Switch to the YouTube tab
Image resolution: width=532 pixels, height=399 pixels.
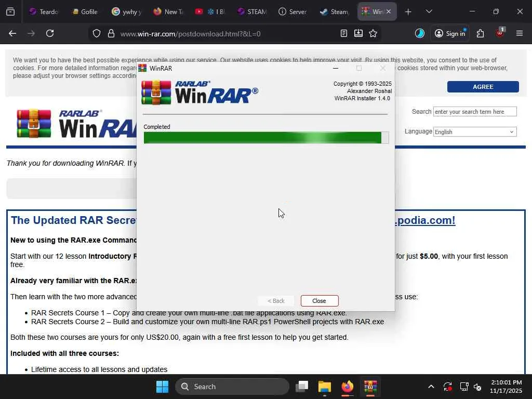pyautogui.click(x=209, y=11)
